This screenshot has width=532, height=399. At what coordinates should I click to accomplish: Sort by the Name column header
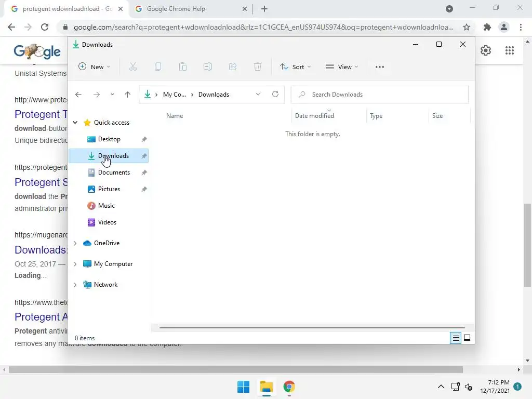[227, 116]
